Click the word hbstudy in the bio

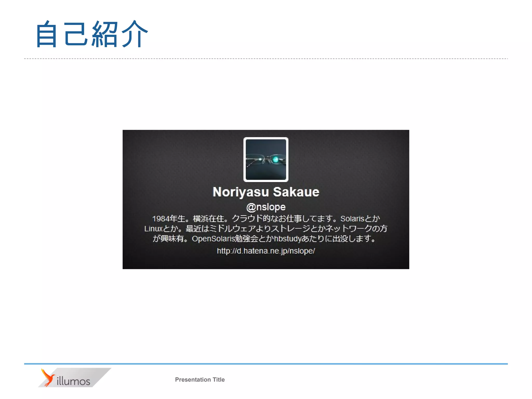pyautogui.click(x=288, y=239)
